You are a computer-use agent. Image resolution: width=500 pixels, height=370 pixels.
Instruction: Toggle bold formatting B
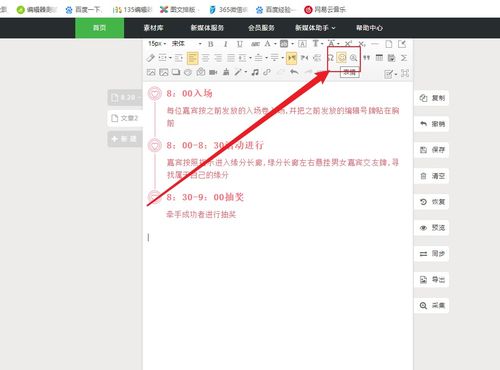211,44
